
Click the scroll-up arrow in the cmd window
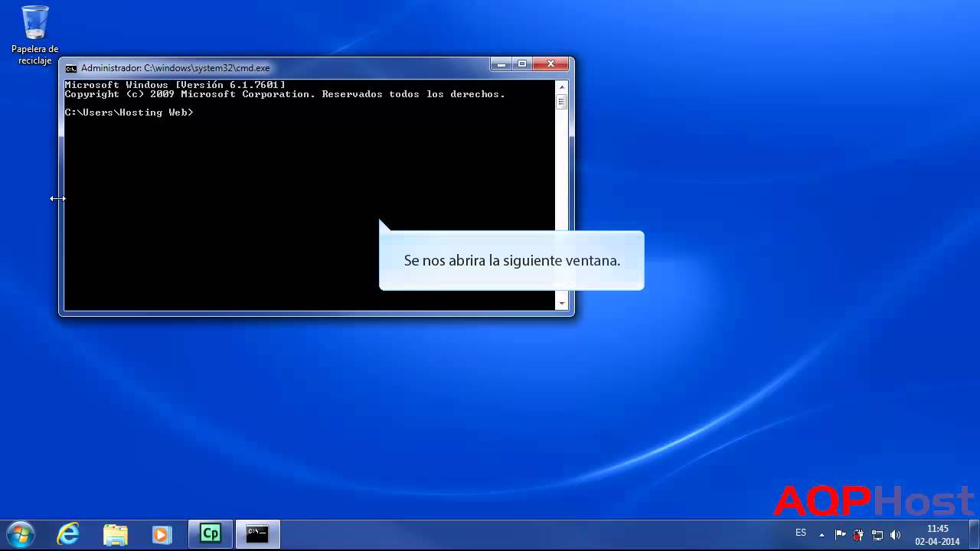(x=561, y=86)
